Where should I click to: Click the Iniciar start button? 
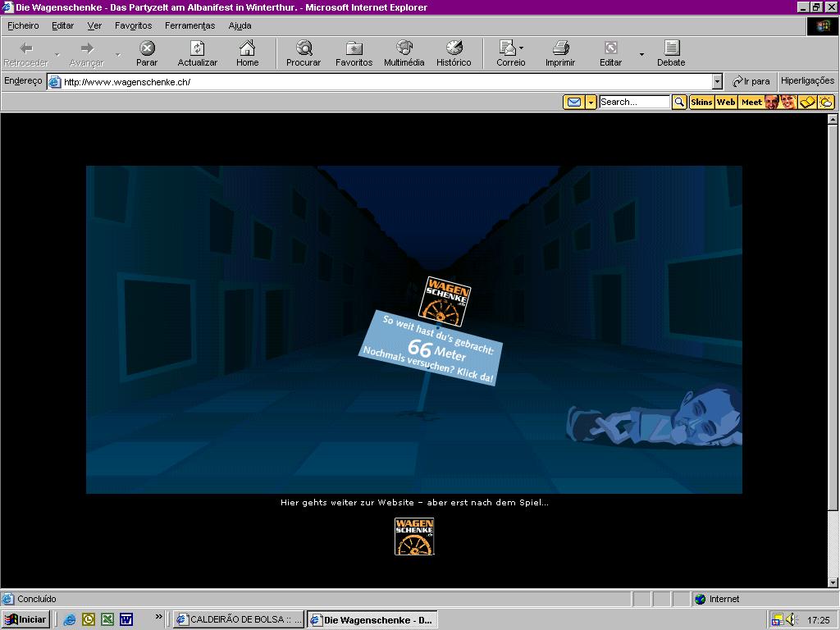26,620
